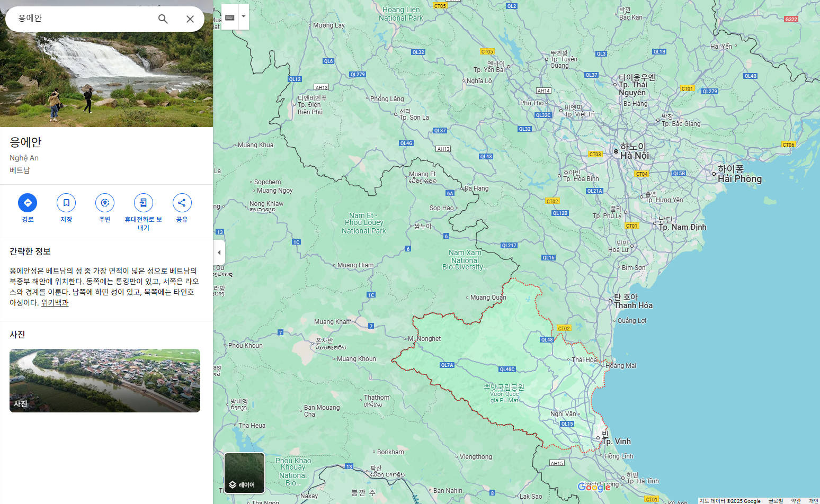Start a search with the magnifying glass icon
Viewport: 820px width, 504px height.
pos(163,19)
